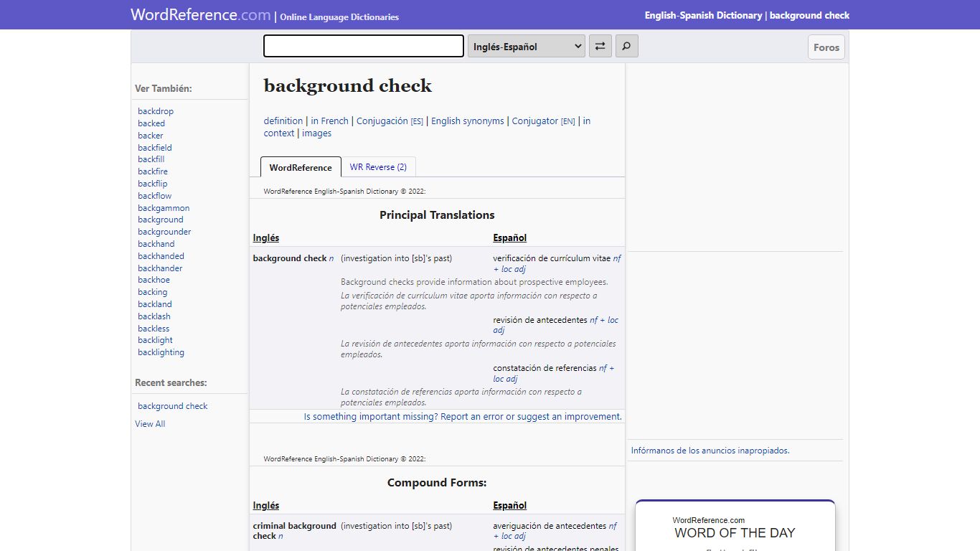Click translation 'verificación de currículum vitae'

[552, 258]
